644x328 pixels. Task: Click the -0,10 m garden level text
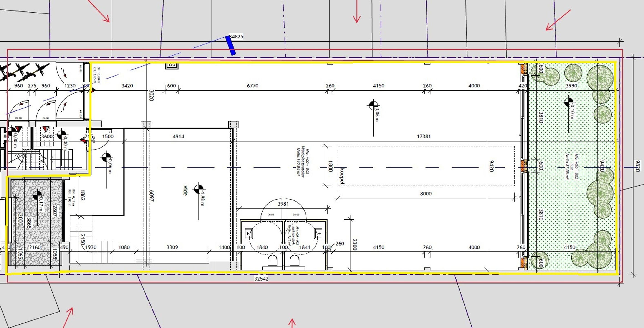coord(572,111)
